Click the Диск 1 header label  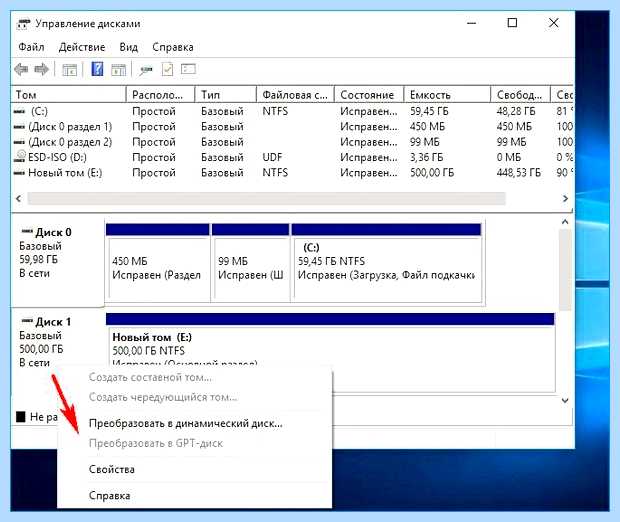[53, 322]
